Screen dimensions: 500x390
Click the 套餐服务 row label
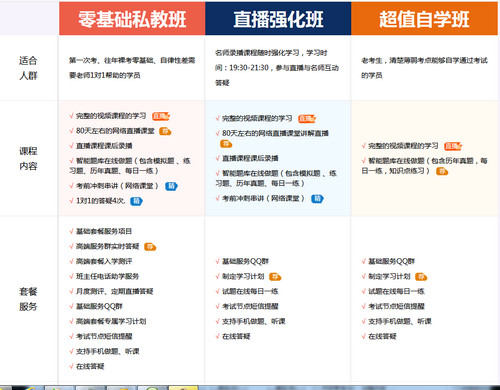(x=28, y=299)
